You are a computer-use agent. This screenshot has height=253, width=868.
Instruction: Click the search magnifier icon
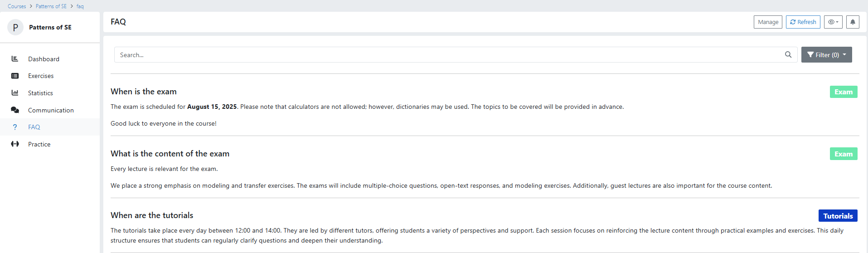[x=788, y=55]
